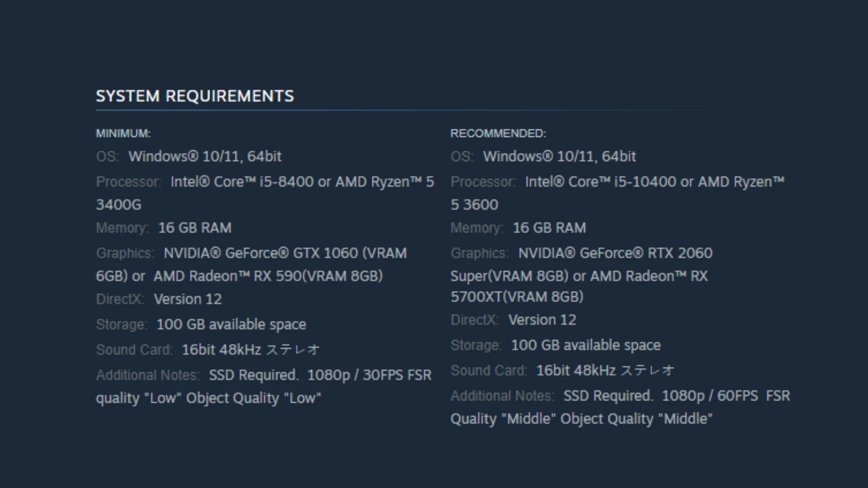This screenshot has width=868, height=488.
Task: Click the quality "Low" Object Quality "Low" line
Action: [x=209, y=399]
